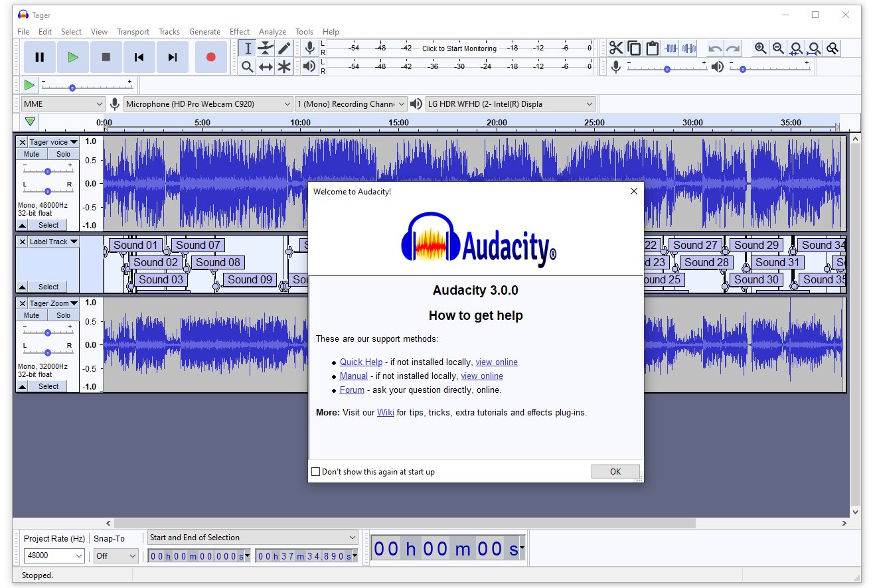Open the Snap-To dropdown
Viewport: 873px width, 588px height.
[x=116, y=555]
